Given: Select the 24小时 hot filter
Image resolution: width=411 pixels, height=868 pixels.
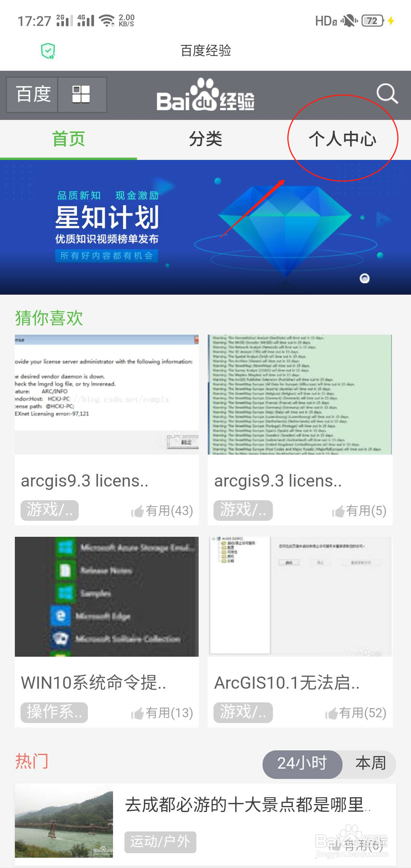Looking at the screenshot, I should (303, 764).
